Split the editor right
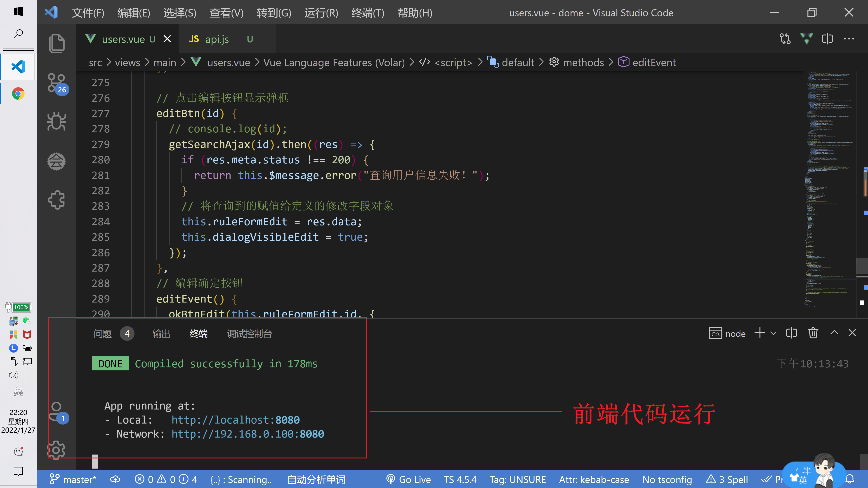The width and height of the screenshot is (868, 488). [x=827, y=39]
